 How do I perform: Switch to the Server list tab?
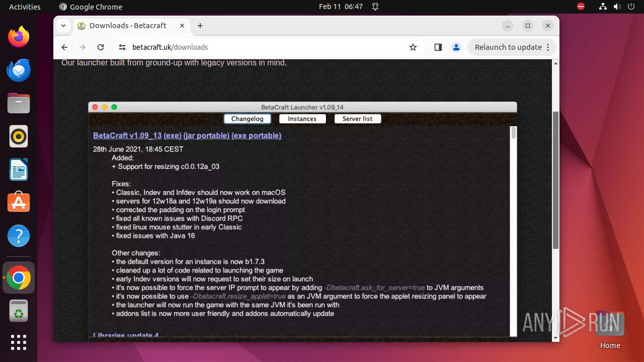click(357, 119)
